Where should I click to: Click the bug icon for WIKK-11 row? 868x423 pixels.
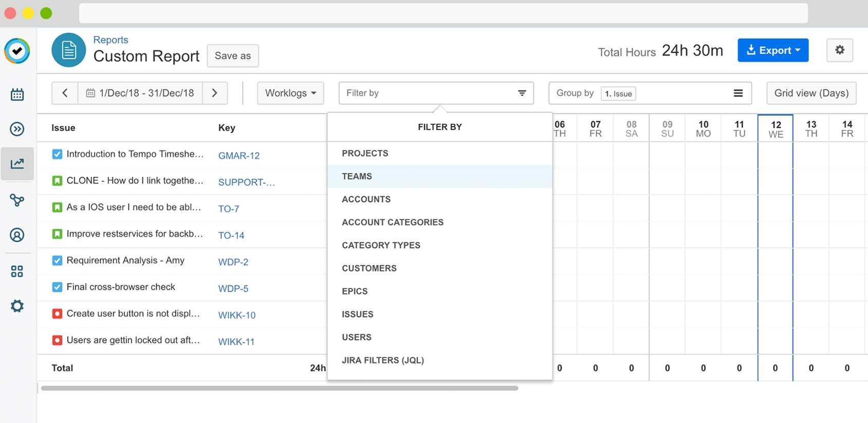pos(57,340)
